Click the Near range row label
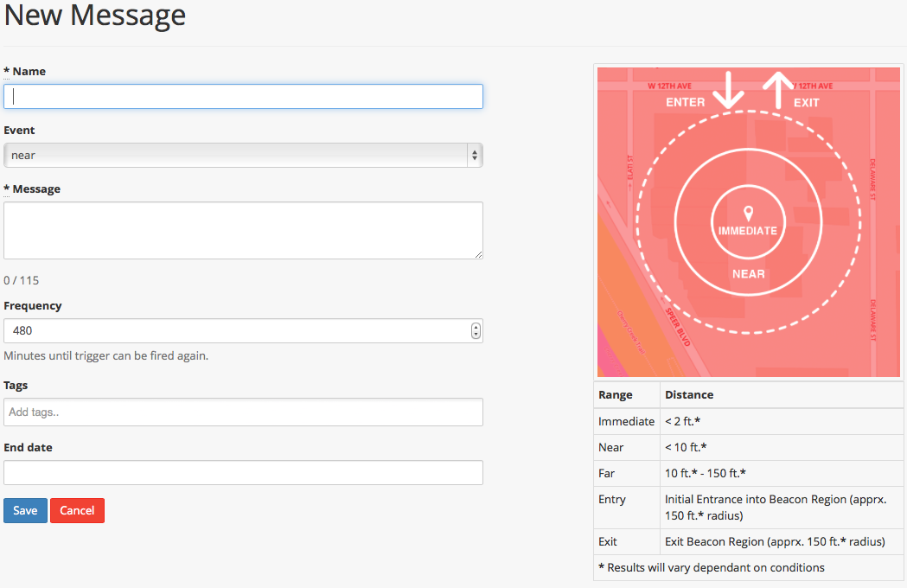Screen dimensions: 907x588 610,447
